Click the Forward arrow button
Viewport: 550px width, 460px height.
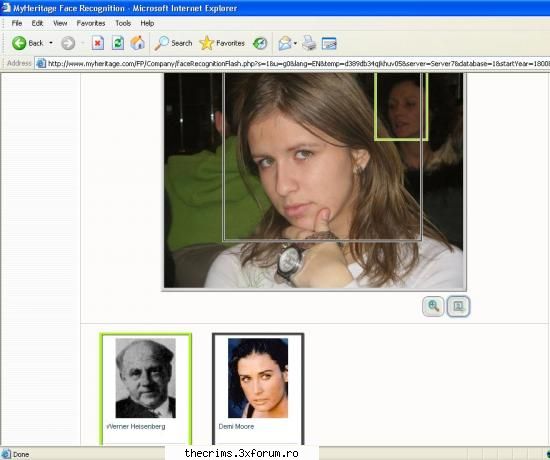pyautogui.click(x=68, y=43)
